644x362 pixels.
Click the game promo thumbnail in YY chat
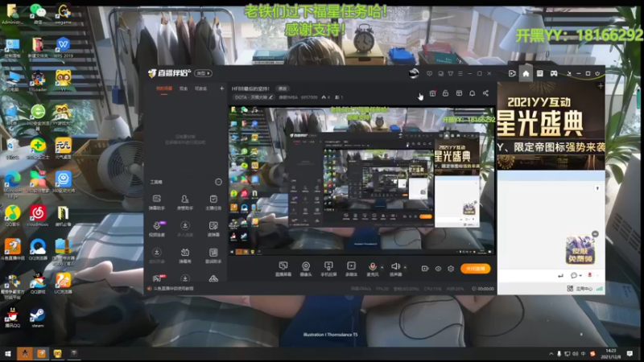pyautogui.click(x=580, y=249)
